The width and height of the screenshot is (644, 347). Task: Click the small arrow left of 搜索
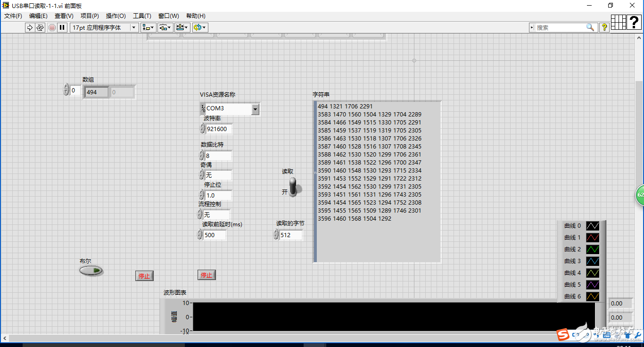[x=532, y=28]
